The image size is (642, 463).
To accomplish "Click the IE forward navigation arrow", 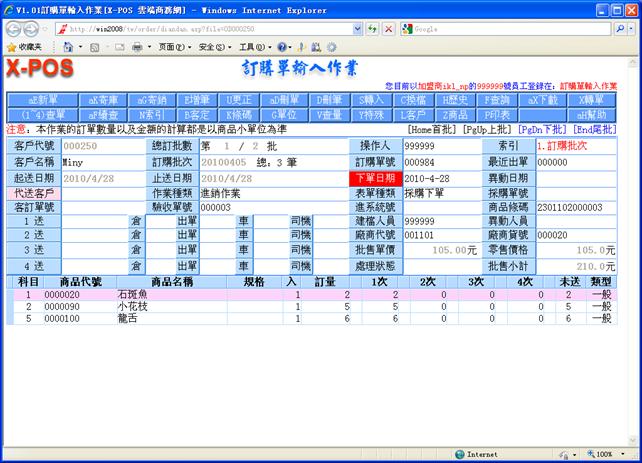I will click(34, 29).
